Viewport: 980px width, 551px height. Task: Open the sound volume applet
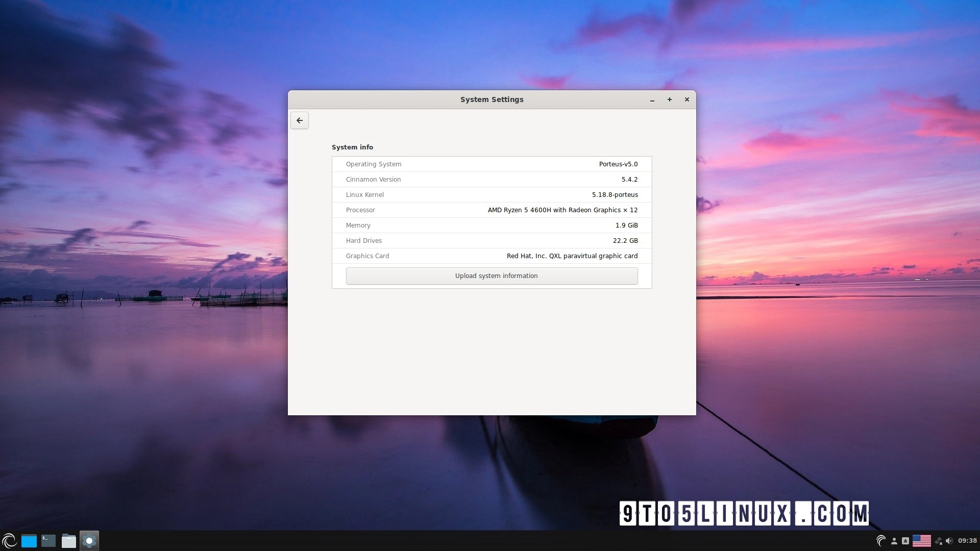(x=949, y=541)
